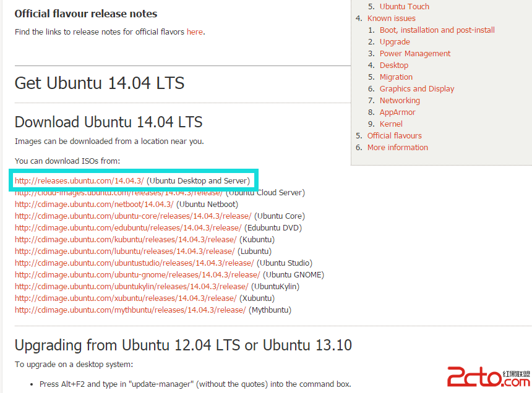Open the releases.ubuntu.com/14.04.3 link

[79, 181]
